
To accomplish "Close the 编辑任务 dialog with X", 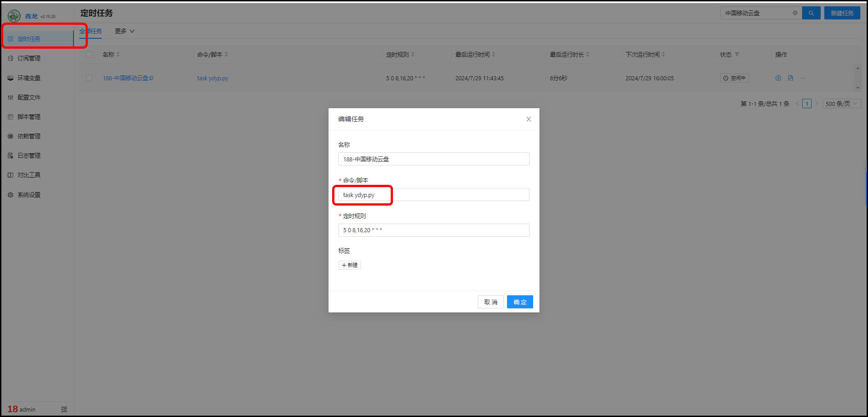I will pyautogui.click(x=529, y=119).
